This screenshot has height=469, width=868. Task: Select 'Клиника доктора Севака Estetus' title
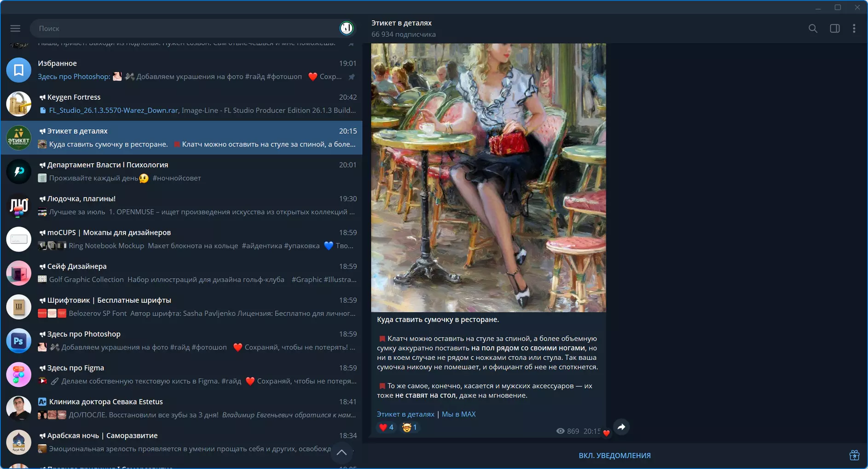click(106, 402)
